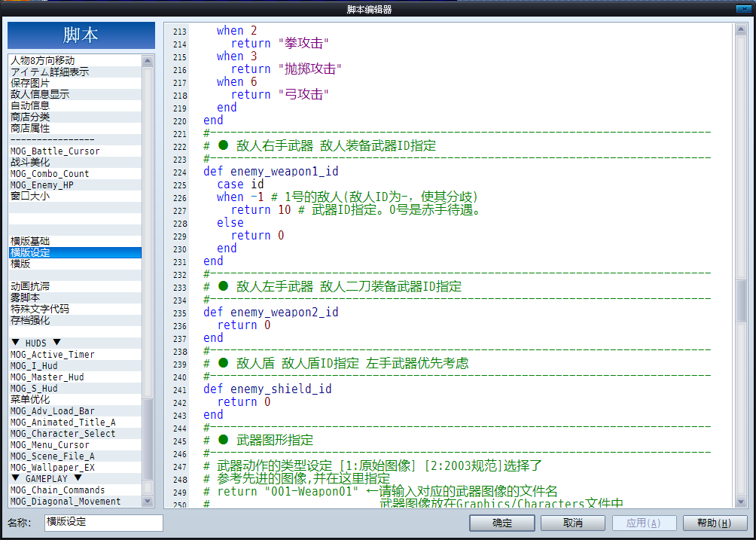Select script 敌人信息显示
Image resolution: width=756 pixels, height=540 pixels.
pyautogui.click(x=75, y=94)
